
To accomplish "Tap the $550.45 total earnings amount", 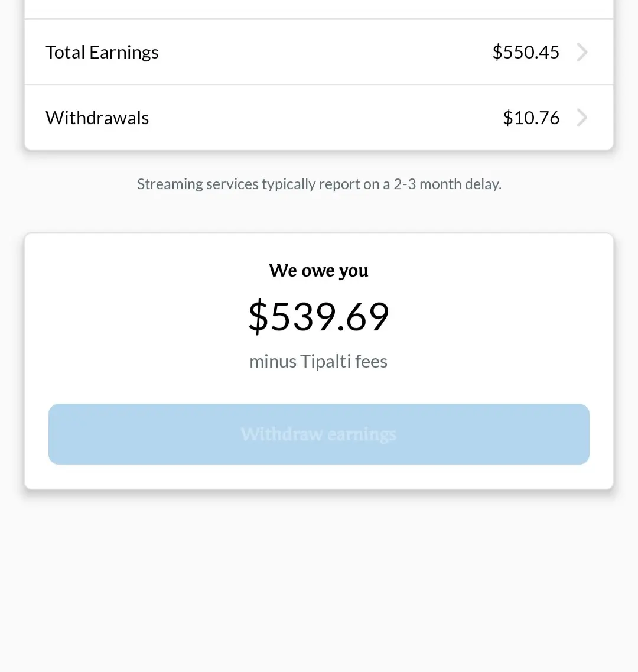I will 526,52.
